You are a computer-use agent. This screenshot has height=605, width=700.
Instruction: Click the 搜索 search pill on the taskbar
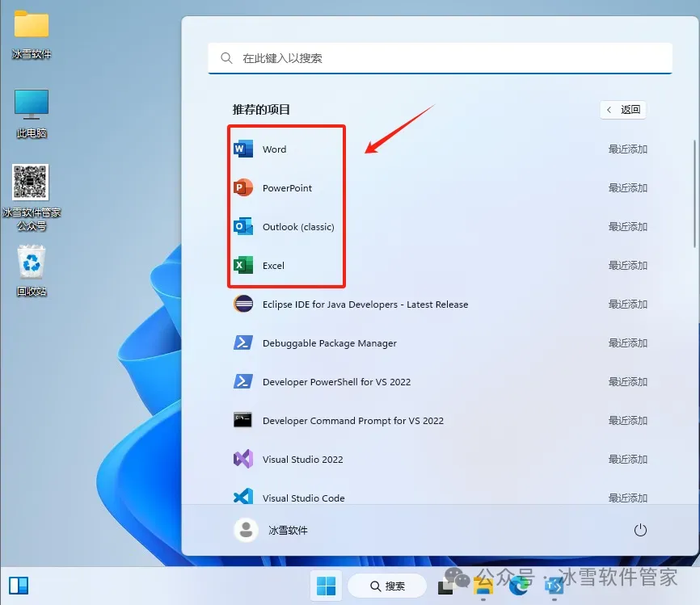(387, 586)
